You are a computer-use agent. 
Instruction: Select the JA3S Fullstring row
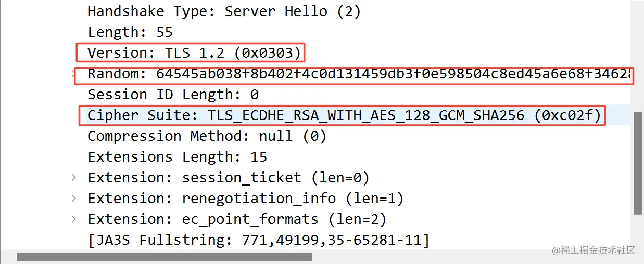pyautogui.click(x=258, y=240)
